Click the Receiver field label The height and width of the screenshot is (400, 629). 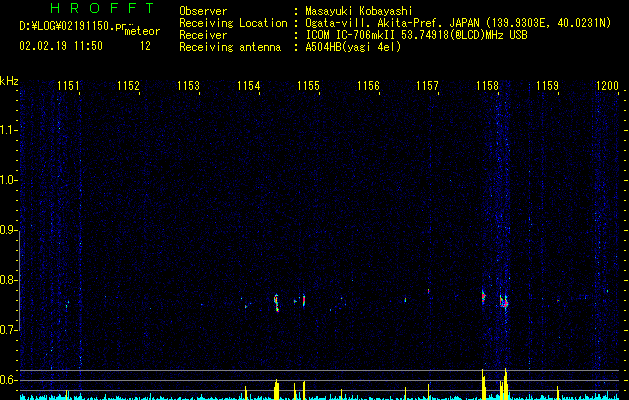pyautogui.click(x=203, y=35)
